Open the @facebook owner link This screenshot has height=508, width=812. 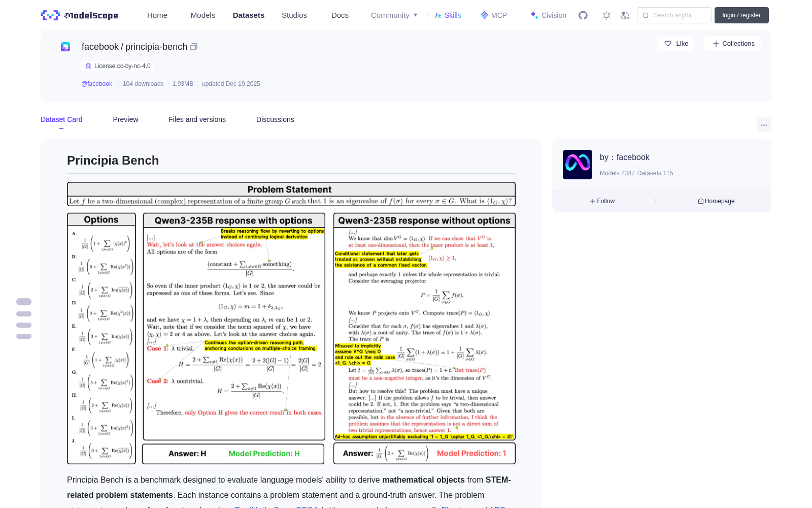pos(96,84)
